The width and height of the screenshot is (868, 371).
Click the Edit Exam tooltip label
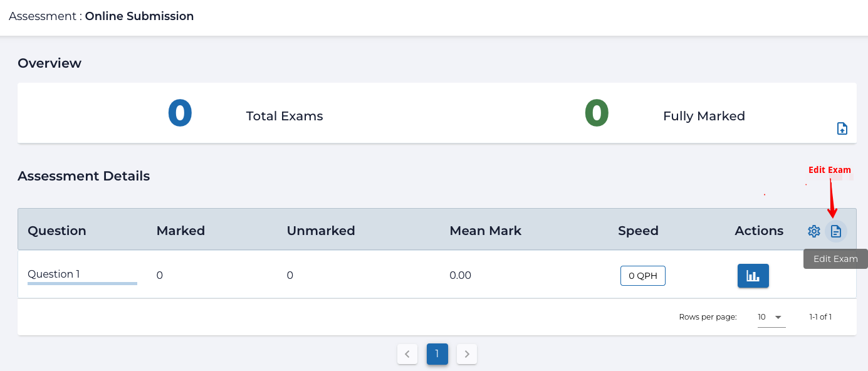click(x=835, y=259)
